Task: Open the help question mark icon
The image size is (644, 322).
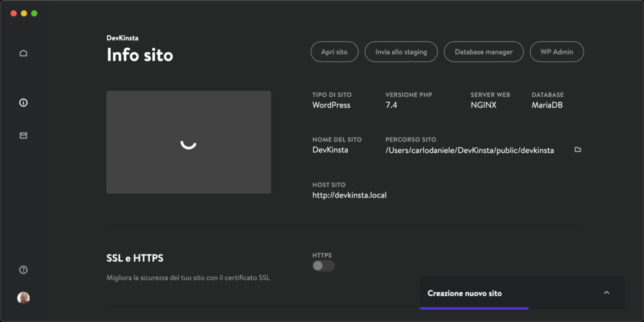Action: [x=23, y=270]
